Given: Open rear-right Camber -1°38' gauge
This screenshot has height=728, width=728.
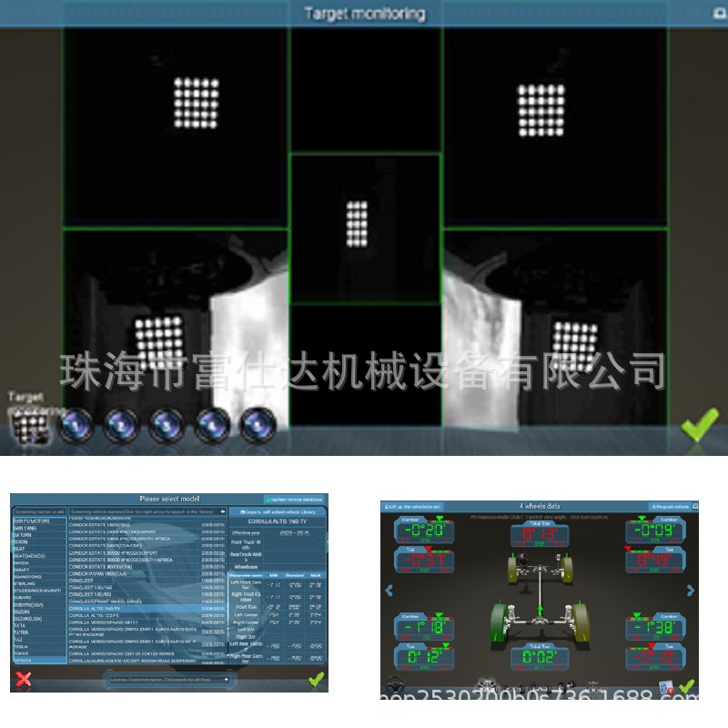Looking at the screenshot, I should click(x=655, y=627).
